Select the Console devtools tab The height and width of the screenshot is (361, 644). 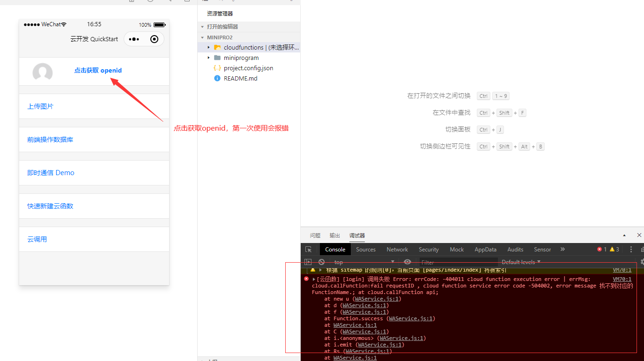coord(335,250)
